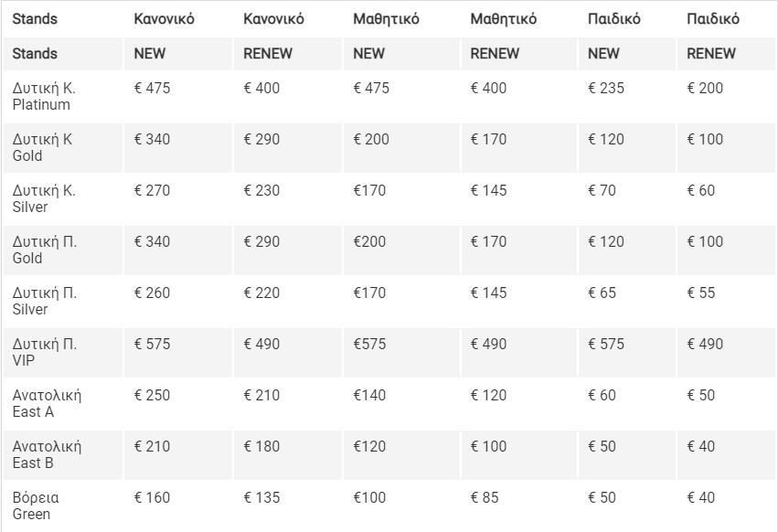Click the first Κανονικό column header
The height and width of the screenshot is (532, 778).
click(164, 19)
